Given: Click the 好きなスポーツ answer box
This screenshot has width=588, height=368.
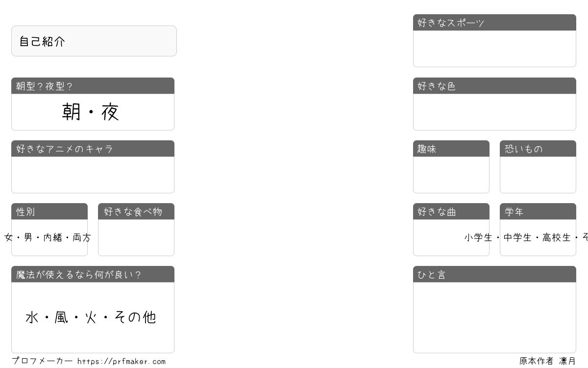Looking at the screenshot, I should point(494,49).
